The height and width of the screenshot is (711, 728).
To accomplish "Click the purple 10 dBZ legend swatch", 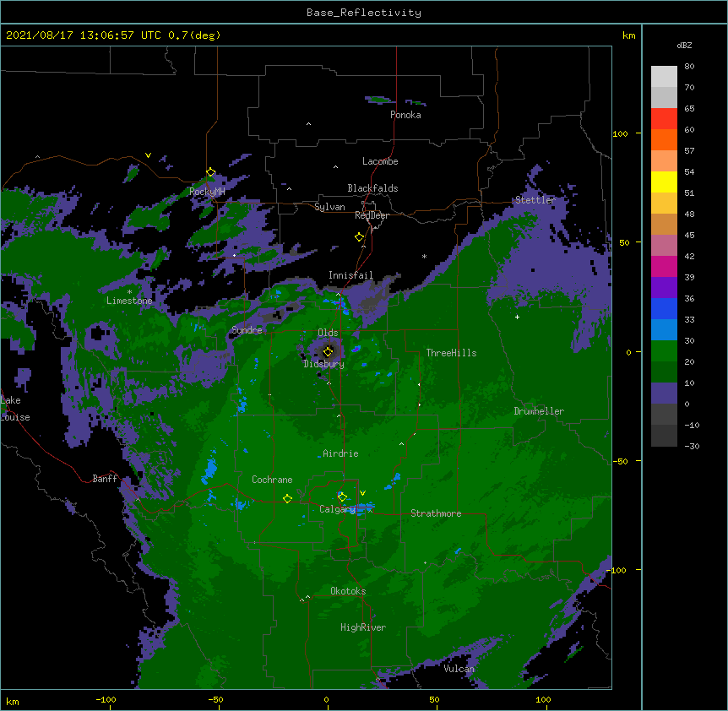I will click(x=664, y=393).
